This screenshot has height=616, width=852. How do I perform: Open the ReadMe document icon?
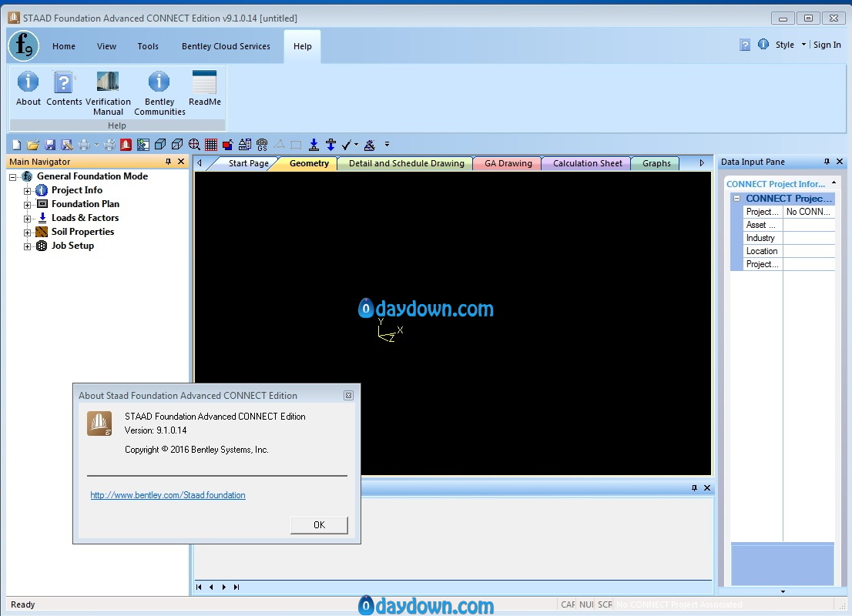tap(204, 89)
